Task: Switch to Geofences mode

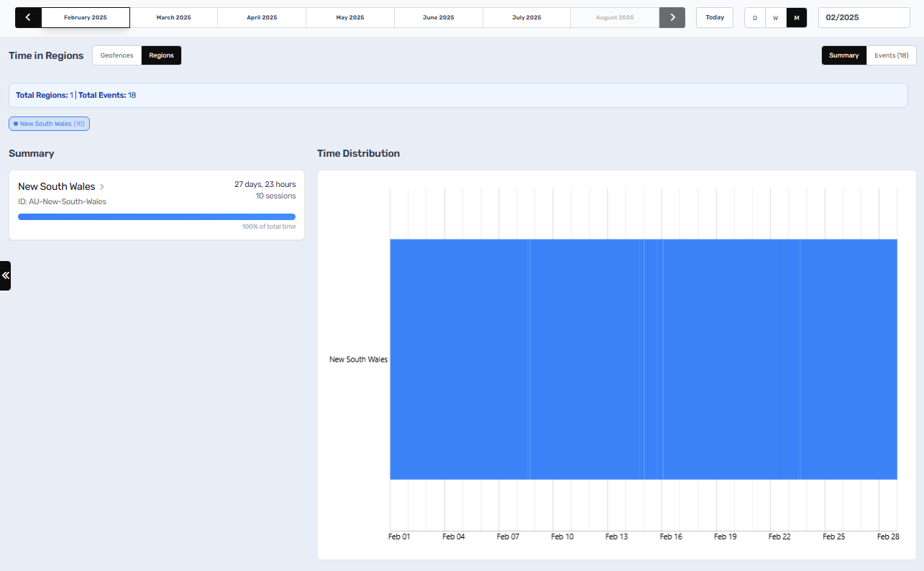Action: (x=116, y=55)
